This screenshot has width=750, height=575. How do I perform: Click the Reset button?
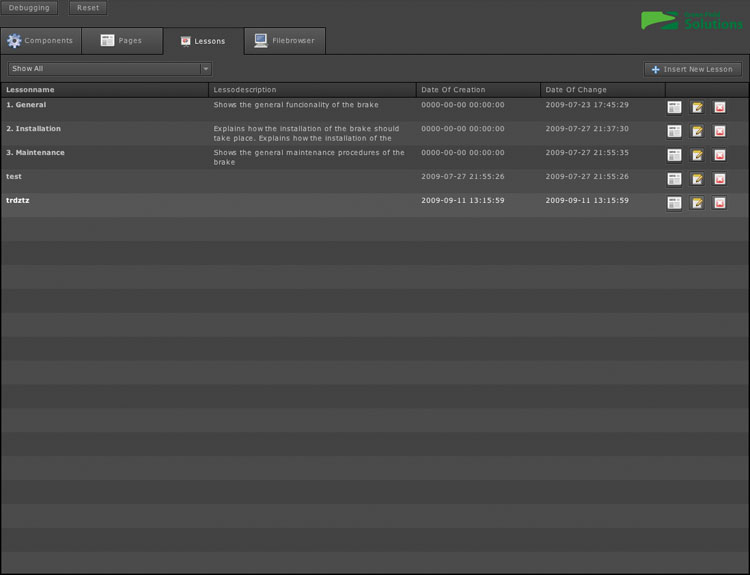[x=88, y=8]
